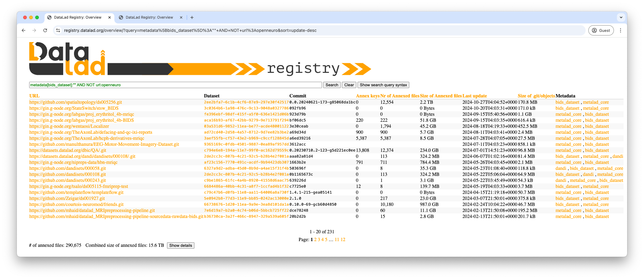This screenshot has width=644, height=279.
Task: Open TheAxonLab/defacing-and-qc-ixi-reports link
Action: 91,132
